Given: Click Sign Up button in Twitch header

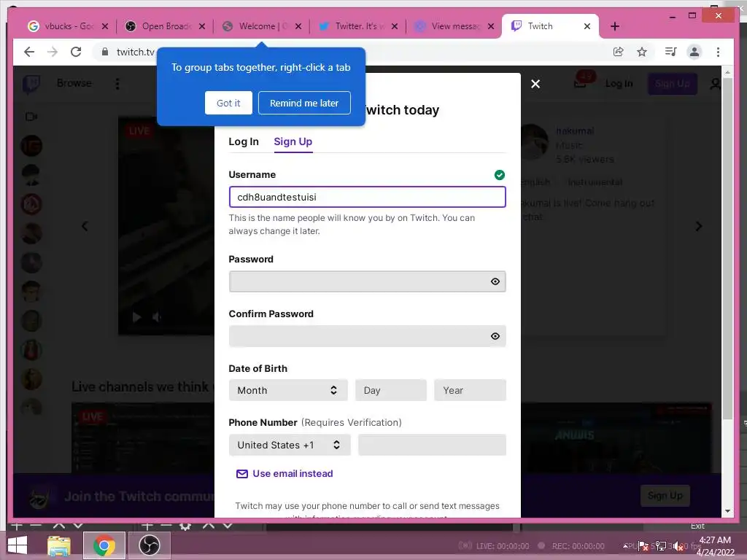Looking at the screenshot, I should point(672,84).
